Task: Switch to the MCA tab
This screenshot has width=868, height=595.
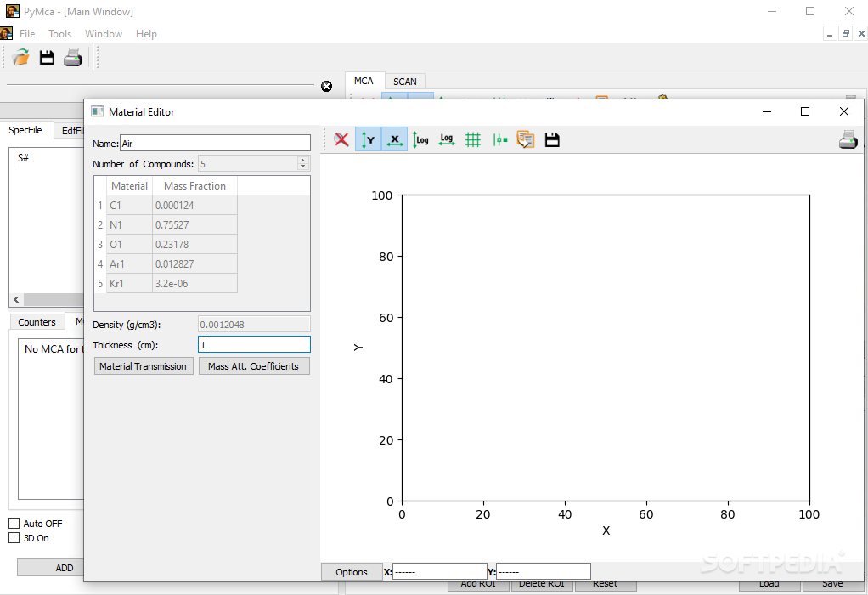Action: 364,81
